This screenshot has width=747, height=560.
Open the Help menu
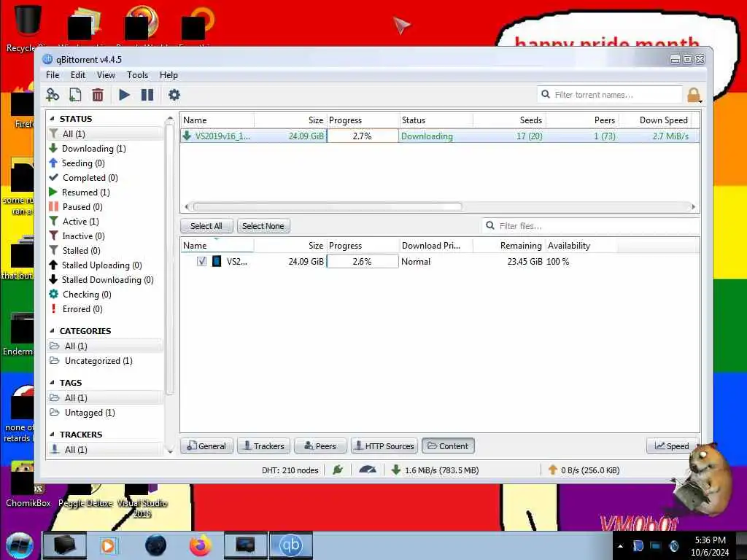point(169,75)
